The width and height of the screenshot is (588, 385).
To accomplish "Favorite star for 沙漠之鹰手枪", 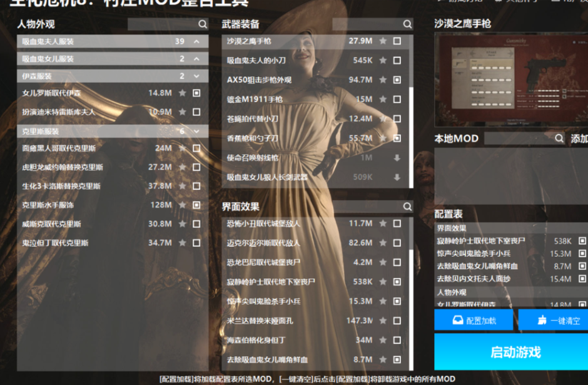I will [383, 41].
